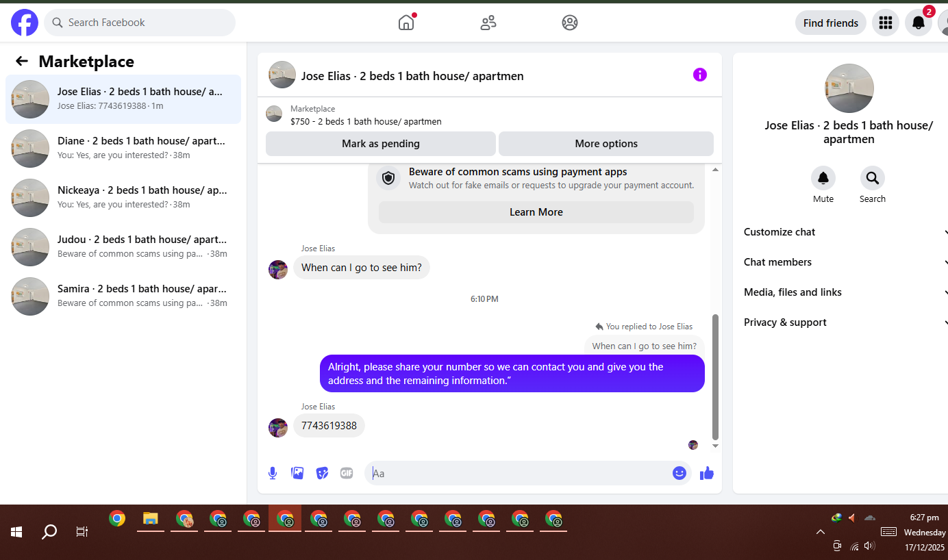Click the large listing photo in right panel

(849, 88)
